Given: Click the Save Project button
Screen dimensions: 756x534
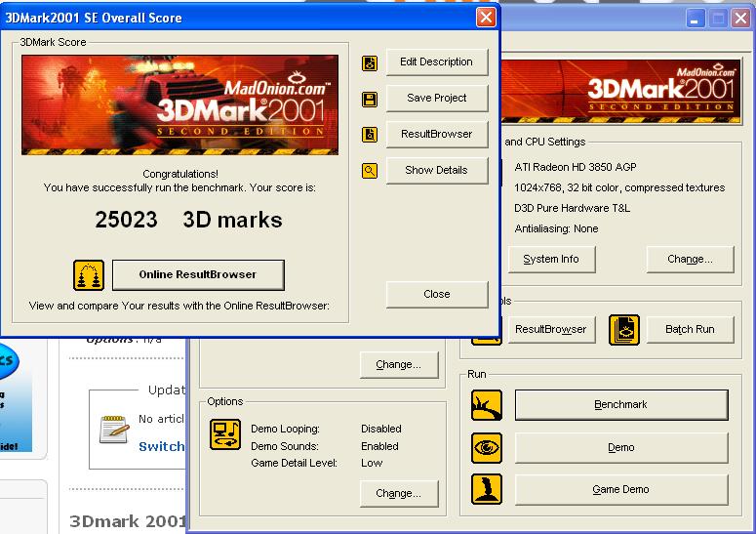Looking at the screenshot, I should [437, 99].
